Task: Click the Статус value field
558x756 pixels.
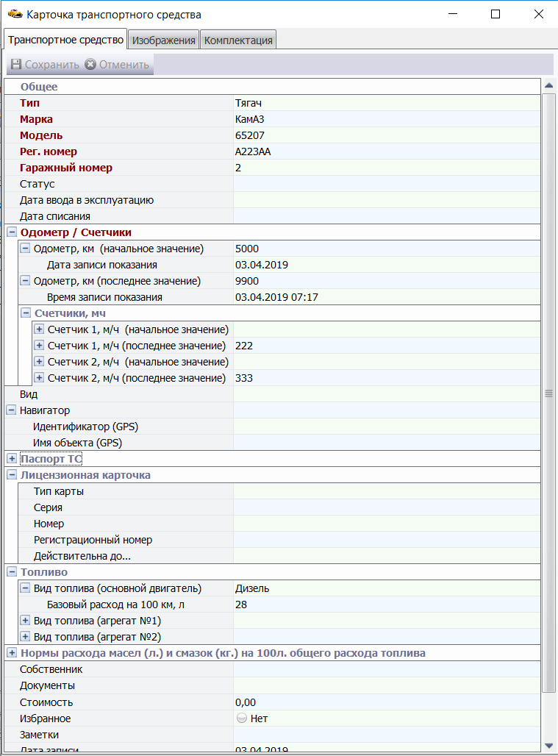Action: (x=387, y=184)
